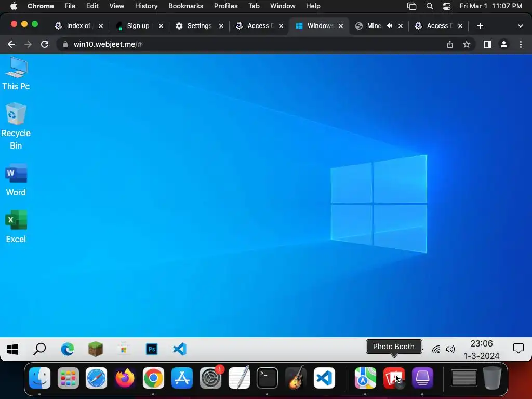Open Finder in the macOS Dock
The width and height of the screenshot is (532, 399).
[x=39, y=378]
